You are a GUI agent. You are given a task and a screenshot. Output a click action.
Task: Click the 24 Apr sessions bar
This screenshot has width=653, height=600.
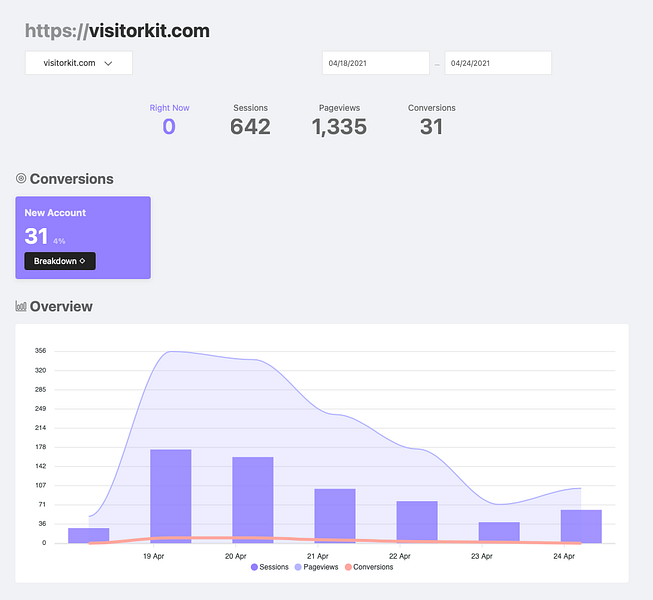point(581,526)
